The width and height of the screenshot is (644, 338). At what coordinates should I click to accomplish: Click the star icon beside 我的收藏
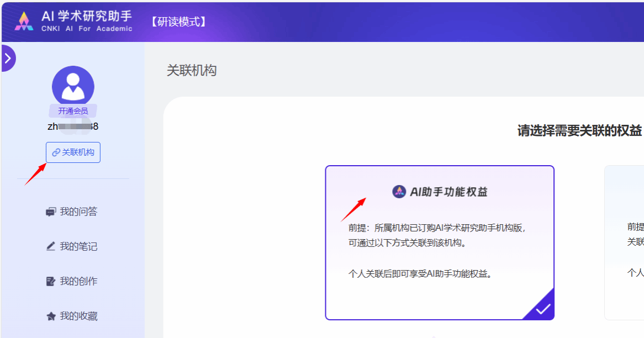[51, 316]
